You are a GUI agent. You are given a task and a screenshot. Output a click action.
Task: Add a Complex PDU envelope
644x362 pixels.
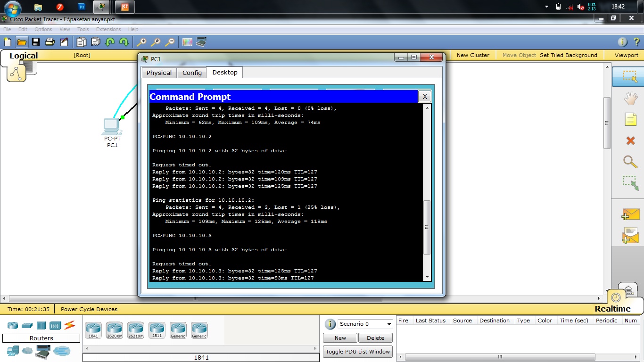point(630,235)
